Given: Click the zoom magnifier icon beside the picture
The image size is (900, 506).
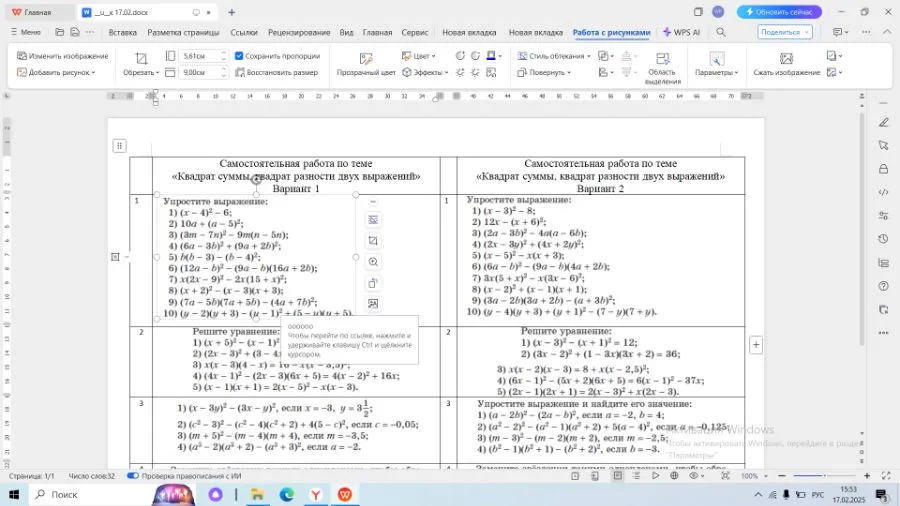Looking at the screenshot, I should coord(373,262).
